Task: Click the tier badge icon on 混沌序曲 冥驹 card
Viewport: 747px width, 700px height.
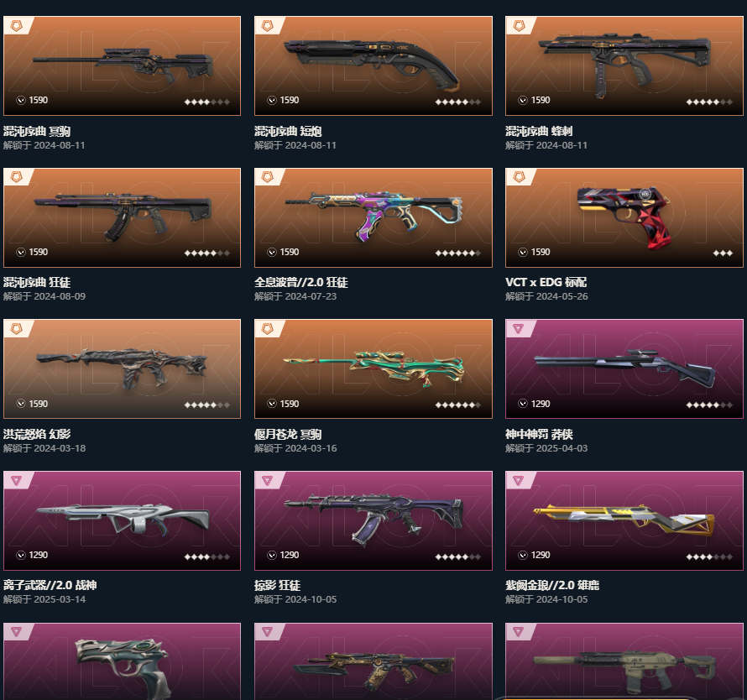Action: pos(17,26)
